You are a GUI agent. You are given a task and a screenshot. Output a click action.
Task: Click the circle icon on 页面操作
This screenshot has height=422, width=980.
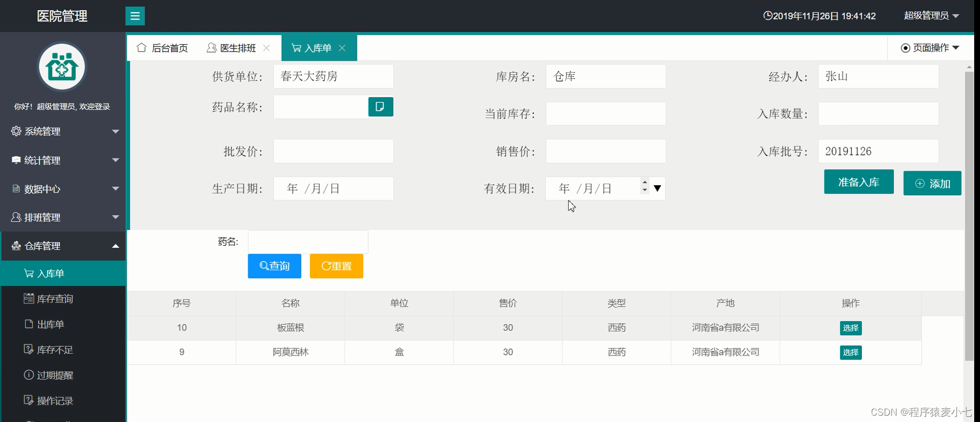pyautogui.click(x=906, y=48)
